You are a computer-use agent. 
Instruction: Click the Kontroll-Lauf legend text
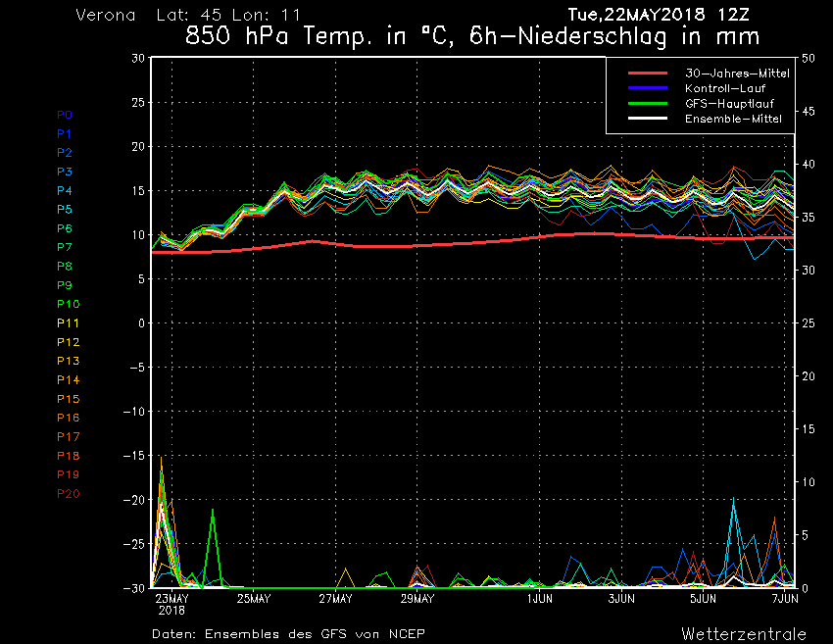point(724,88)
